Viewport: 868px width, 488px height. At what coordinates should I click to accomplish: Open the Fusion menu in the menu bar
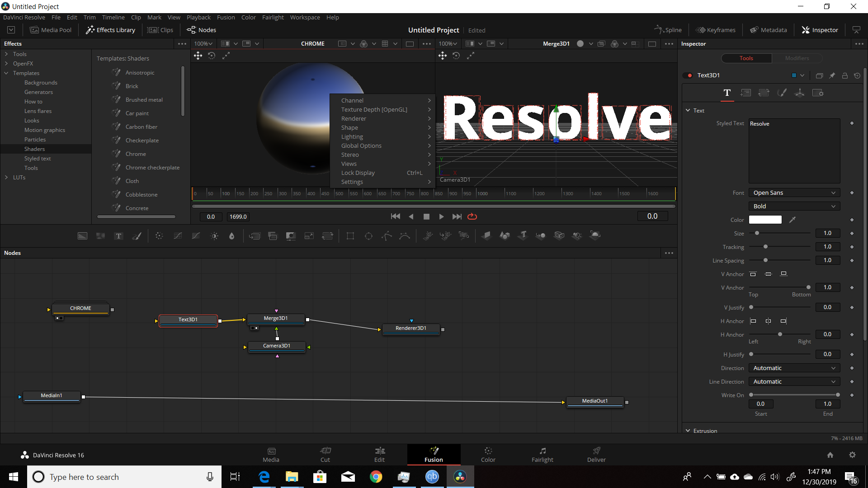pyautogui.click(x=226, y=17)
